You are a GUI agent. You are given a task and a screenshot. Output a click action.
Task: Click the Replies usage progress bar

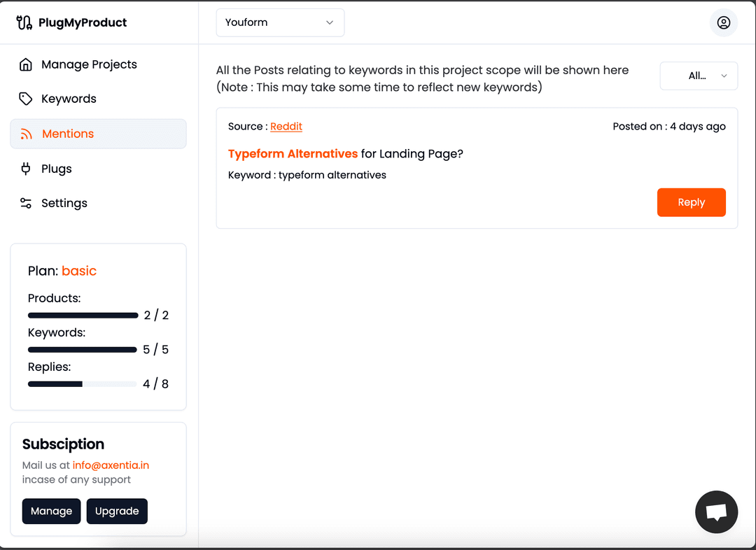click(x=83, y=384)
